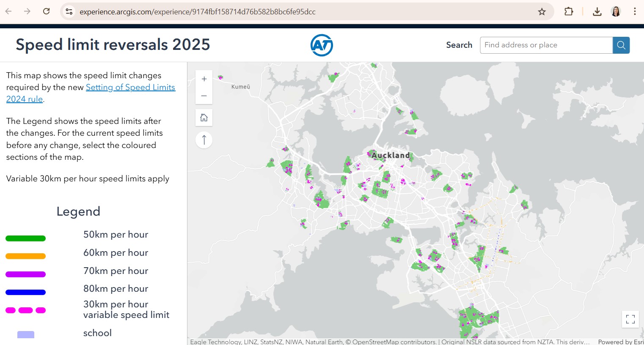Bookmark this page with the star icon
Screen dimensions: 644x345
(542, 12)
